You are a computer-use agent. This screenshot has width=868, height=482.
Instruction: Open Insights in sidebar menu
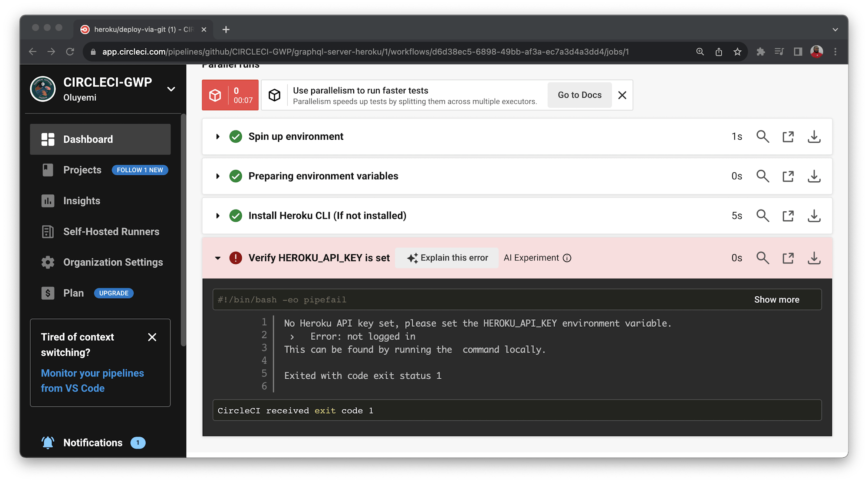82,201
